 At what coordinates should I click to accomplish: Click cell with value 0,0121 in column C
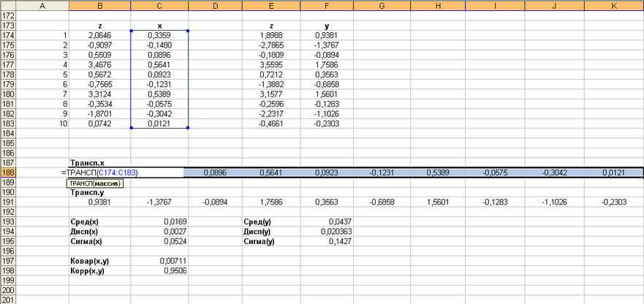[x=159, y=123]
